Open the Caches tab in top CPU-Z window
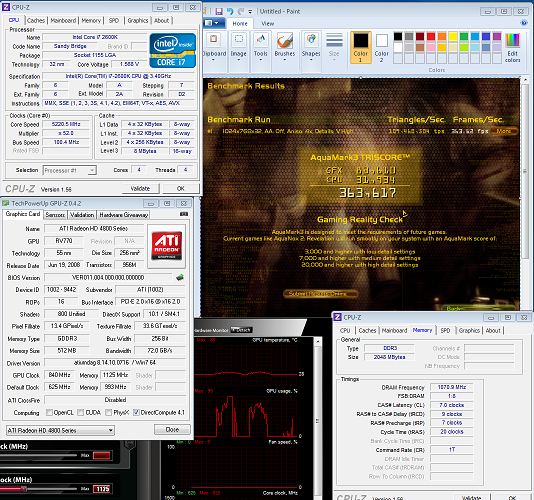Viewport: 534px width, 500px height. pyautogui.click(x=36, y=21)
